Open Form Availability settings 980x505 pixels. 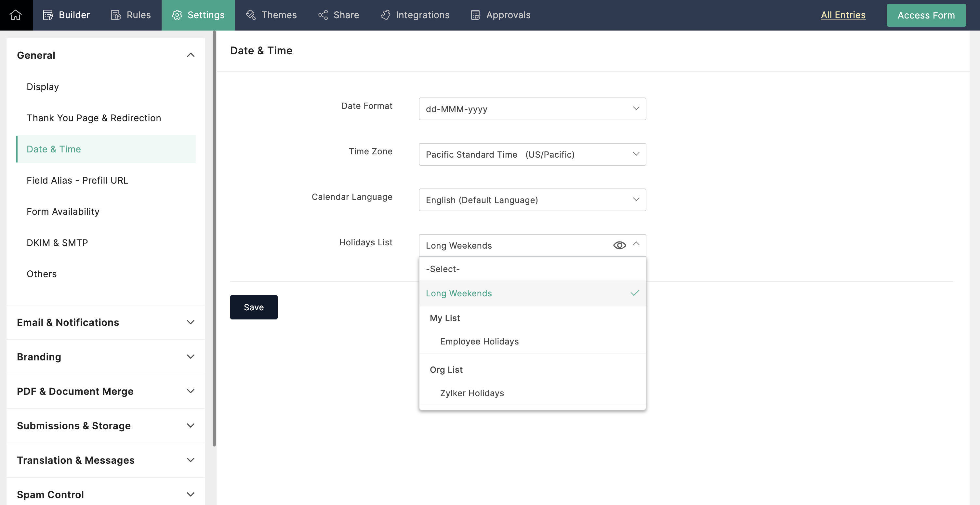tap(63, 211)
